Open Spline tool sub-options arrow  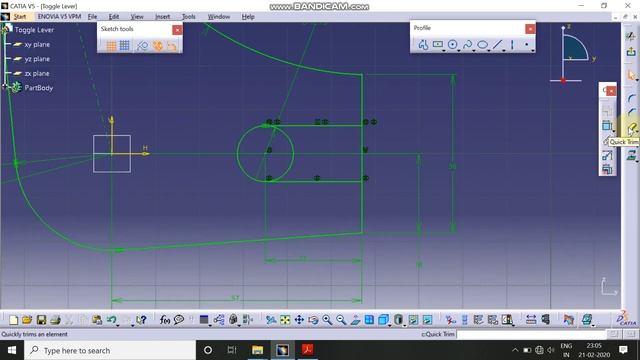tap(474, 51)
